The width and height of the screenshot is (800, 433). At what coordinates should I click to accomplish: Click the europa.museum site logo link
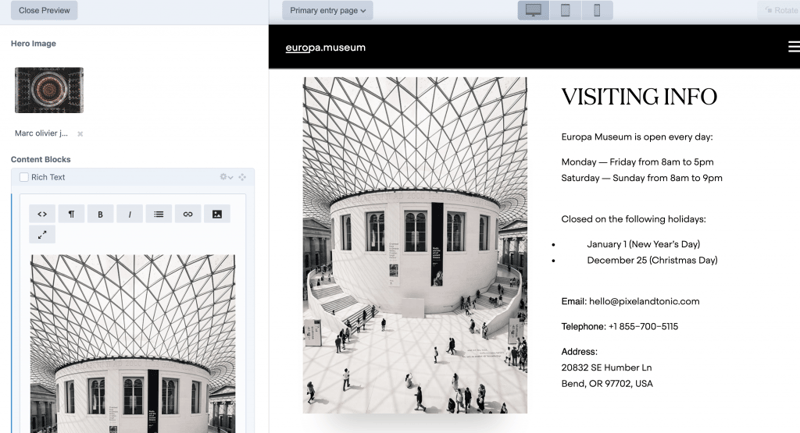[x=325, y=47]
